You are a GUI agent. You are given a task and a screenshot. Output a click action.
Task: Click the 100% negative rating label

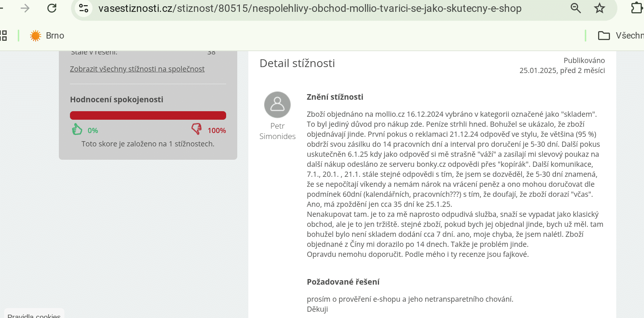(217, 130)
